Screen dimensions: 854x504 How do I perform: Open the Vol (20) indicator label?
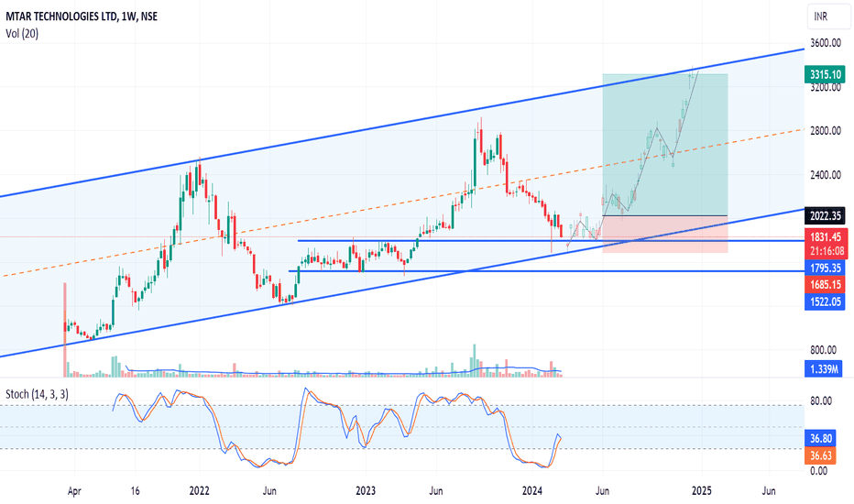coord(22,34)
